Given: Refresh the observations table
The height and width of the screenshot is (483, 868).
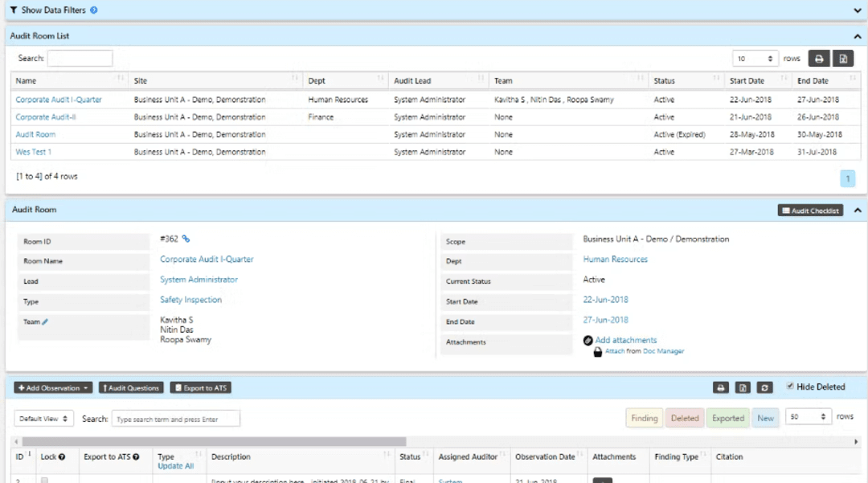Looking at the screenshot, I should (765, 387).
